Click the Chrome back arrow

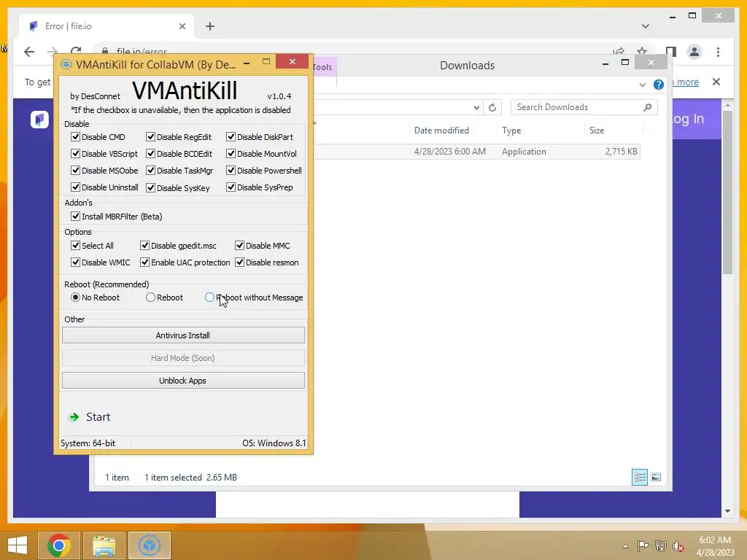pos(29,52)
